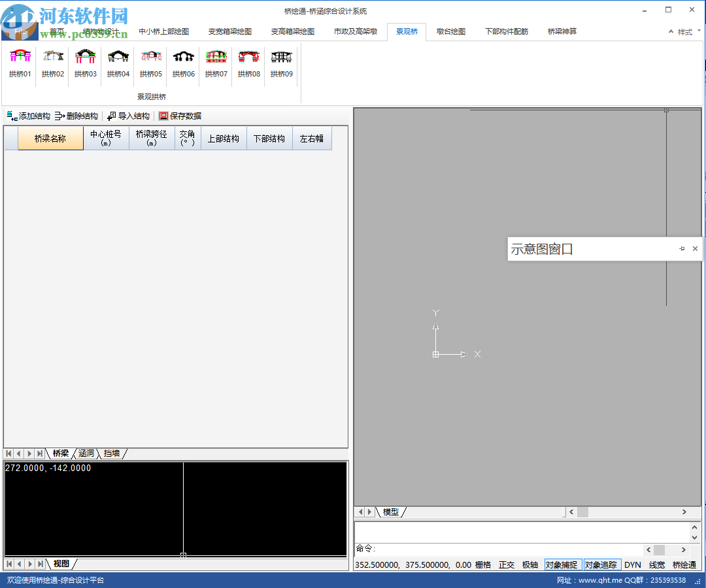The width and height of the screenshot is (706, 588).
Task: Open the 结构物设计 ribbon tab
Action: click(x=101, y=31)
